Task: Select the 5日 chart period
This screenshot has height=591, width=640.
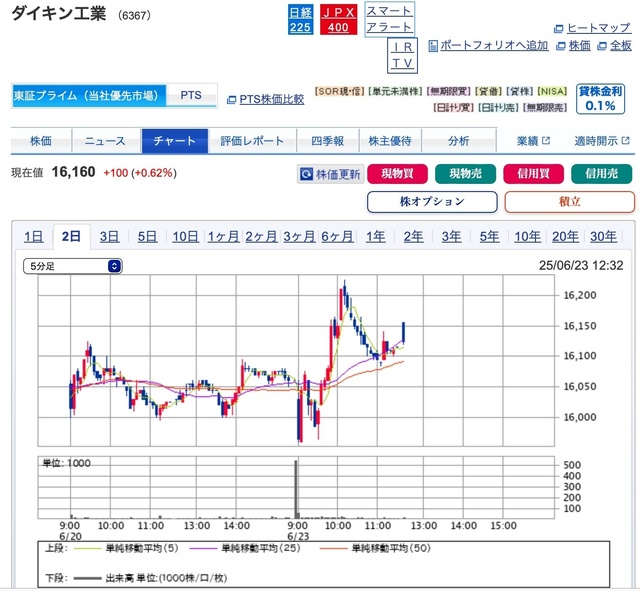Action: [x=147, y=236]
